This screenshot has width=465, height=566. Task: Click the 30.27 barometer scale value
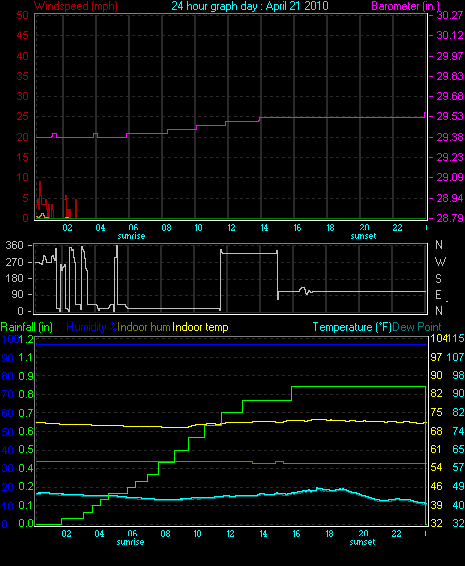click(x=450, y=15)
